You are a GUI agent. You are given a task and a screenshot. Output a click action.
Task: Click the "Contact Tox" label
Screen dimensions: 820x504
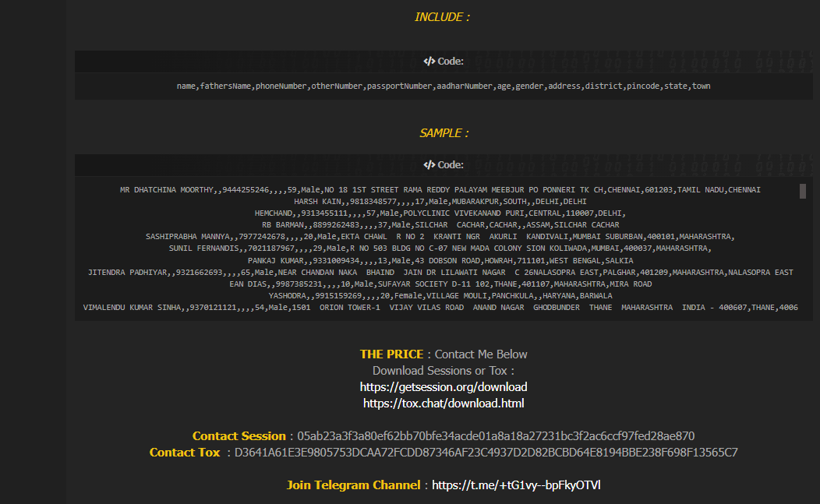185,453
